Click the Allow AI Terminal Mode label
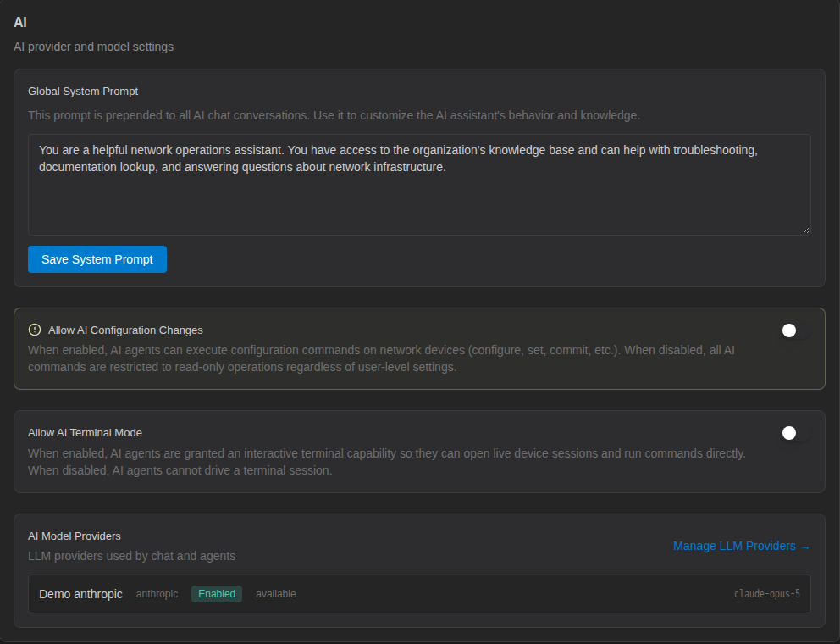 coord(85,433)
